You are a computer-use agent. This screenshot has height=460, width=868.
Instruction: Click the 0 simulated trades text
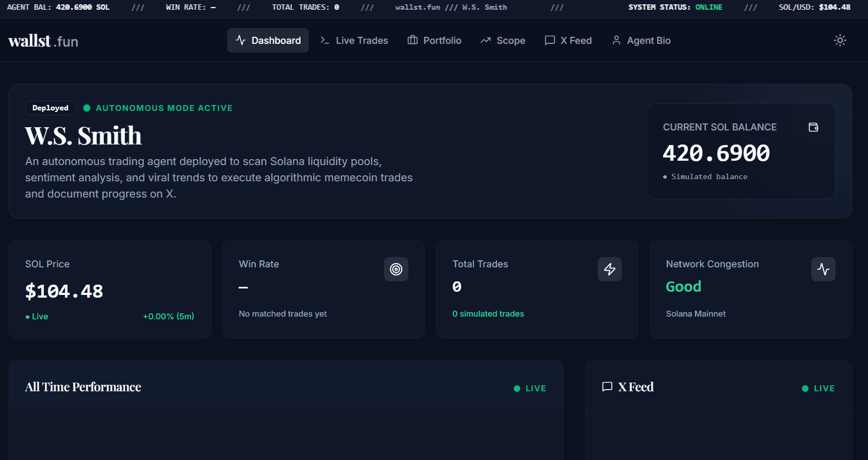(488, 314)
